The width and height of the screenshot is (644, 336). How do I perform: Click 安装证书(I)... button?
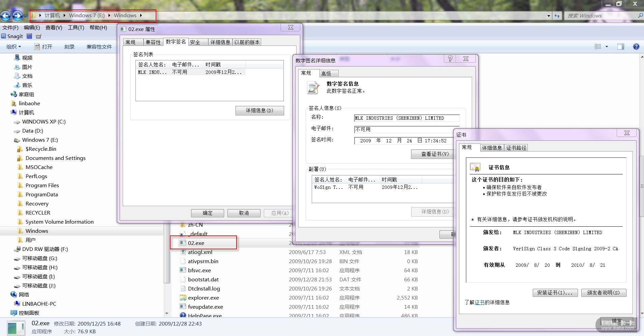pyautogui.click(x=555, y=292)
